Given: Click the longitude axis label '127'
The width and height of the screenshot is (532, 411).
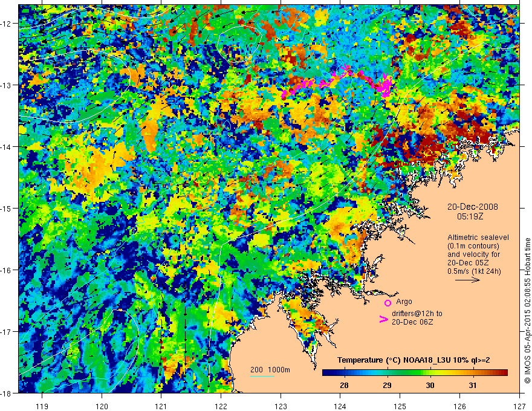Looking at the screenshot, I should (519, 407).
